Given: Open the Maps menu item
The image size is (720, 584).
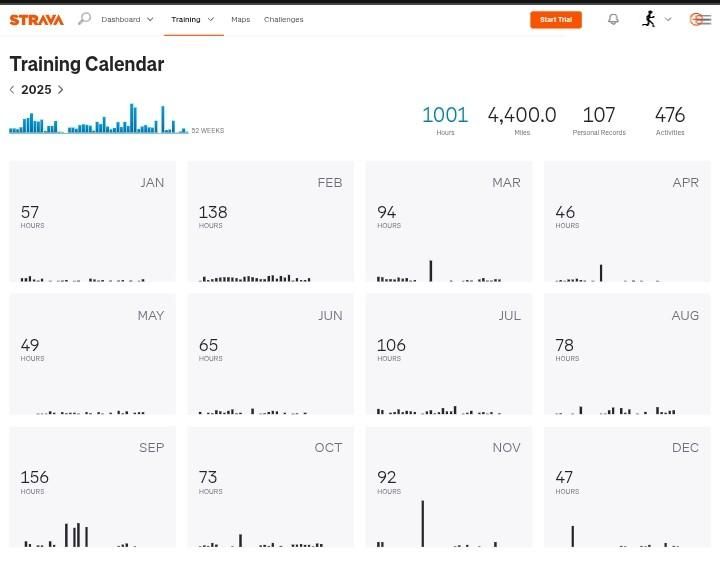Looking at the screenshot, I should (240, 19).
